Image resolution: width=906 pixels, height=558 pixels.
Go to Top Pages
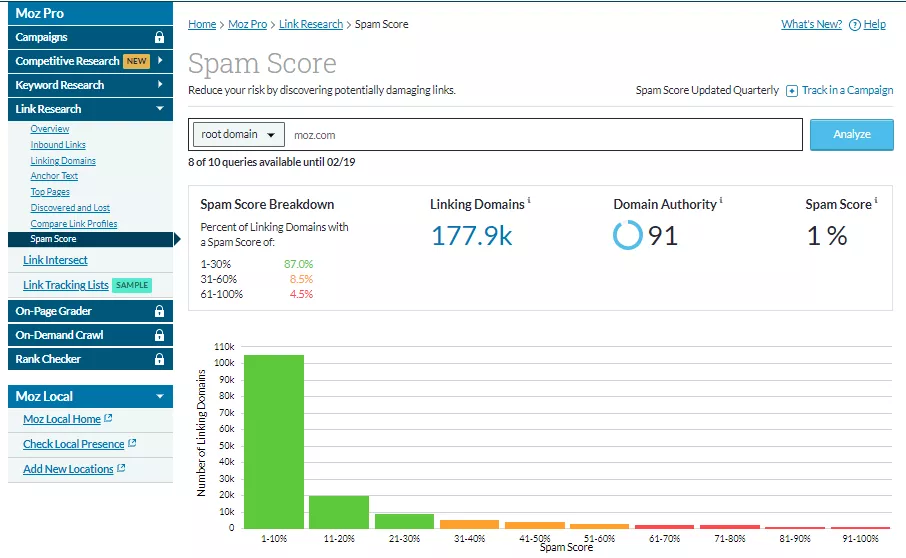50,192
